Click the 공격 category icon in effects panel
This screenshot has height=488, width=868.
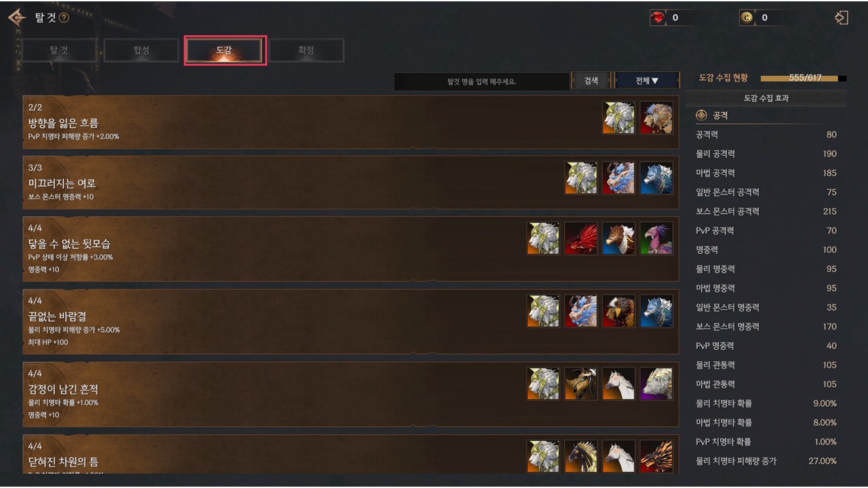(702, 116)
